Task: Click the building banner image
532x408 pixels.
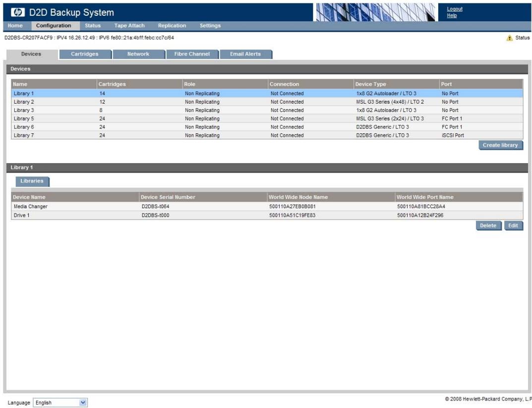Action: pos(375,12)
